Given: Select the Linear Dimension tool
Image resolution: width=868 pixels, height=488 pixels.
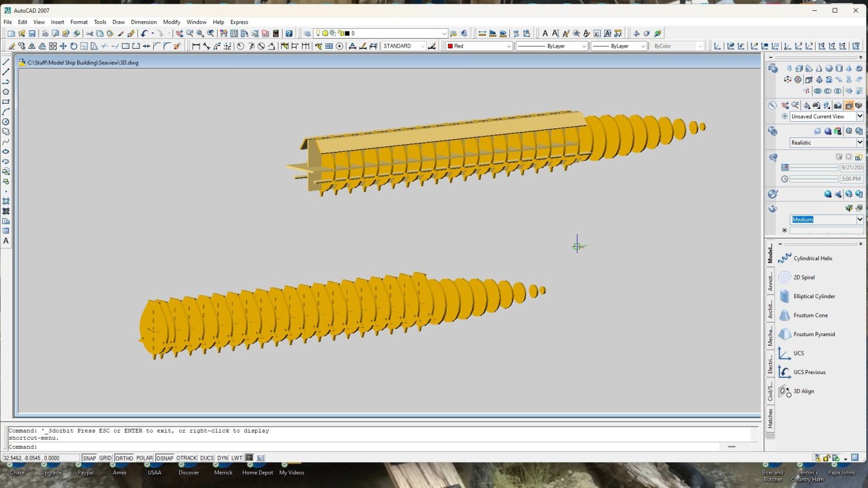Looking at the screenshot, I should (196, 46).
